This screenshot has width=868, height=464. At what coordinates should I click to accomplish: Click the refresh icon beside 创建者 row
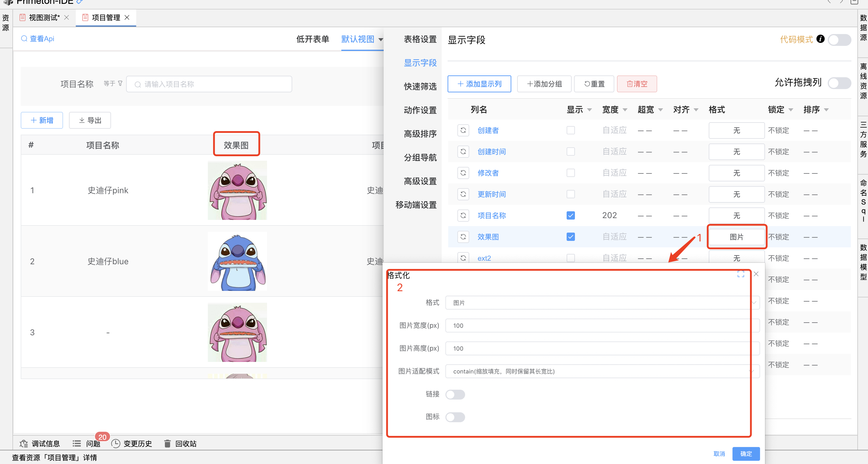[463, 130]
